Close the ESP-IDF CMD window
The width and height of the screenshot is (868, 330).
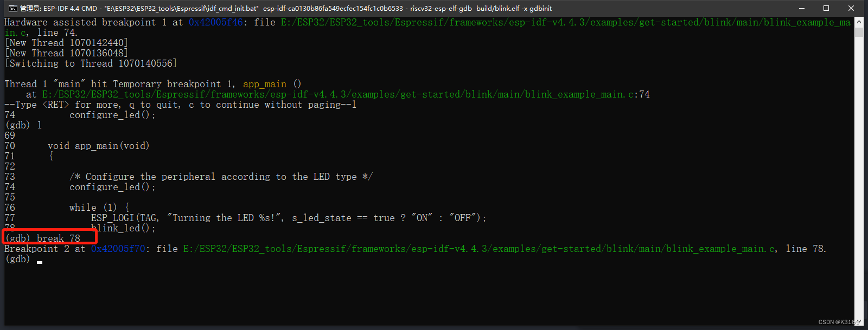click(x=851, y=8)
